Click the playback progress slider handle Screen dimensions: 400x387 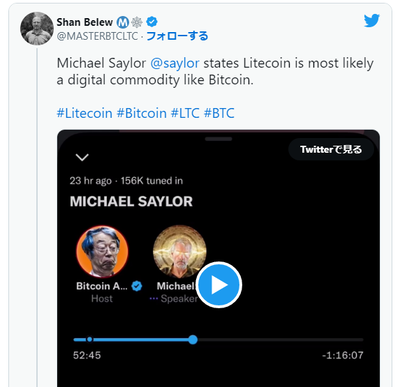[193, 340]
